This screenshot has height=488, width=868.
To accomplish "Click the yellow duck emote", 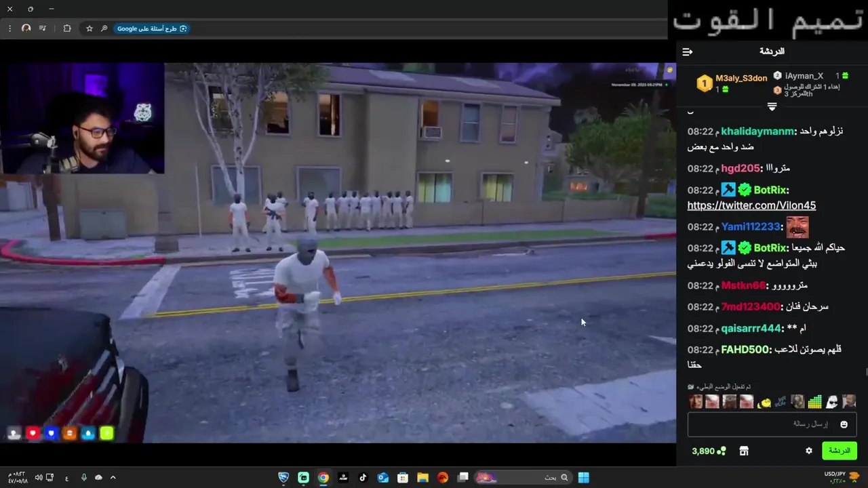I will (x=764, y=402).
